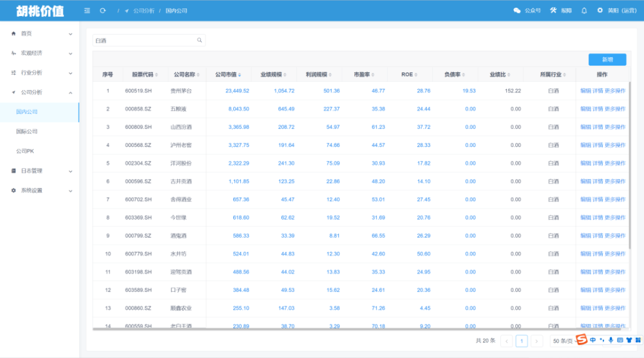Toggle sorting on the ROE column

click(x=407, y=75)
